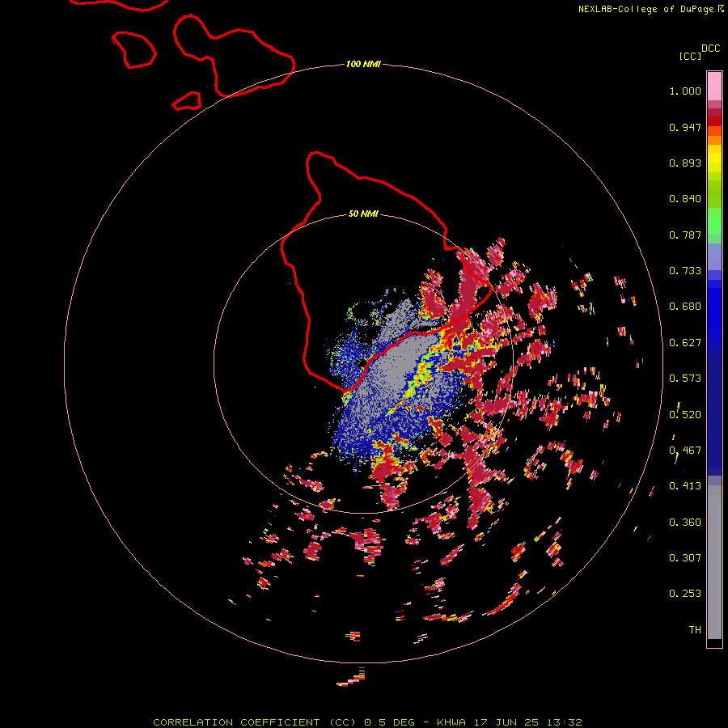
Task: Pick the dark navy segment of color bar
Action: point(714,413)
